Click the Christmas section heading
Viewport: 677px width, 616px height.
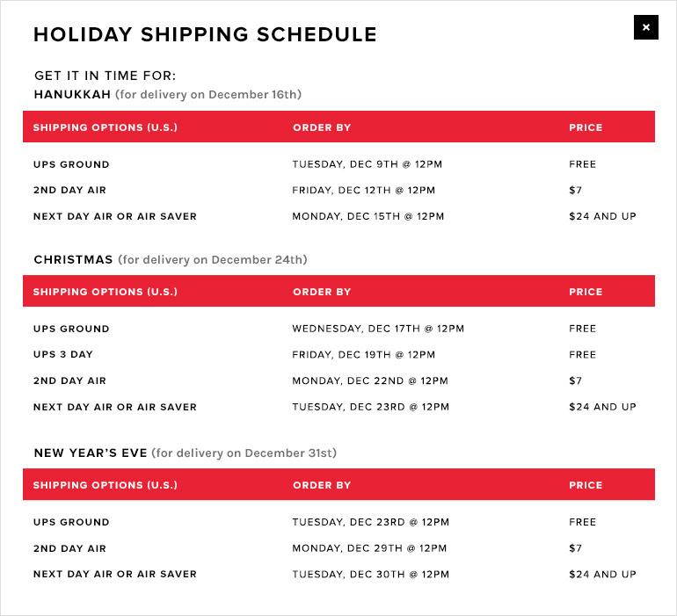(x=73, y=260)
